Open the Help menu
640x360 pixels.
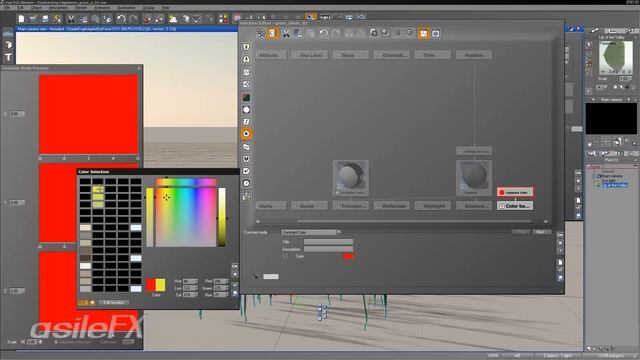click(166, 8)
